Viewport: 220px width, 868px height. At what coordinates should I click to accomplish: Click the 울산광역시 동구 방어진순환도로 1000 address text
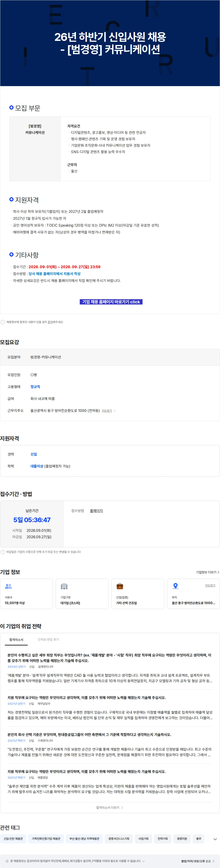point(65,410)
